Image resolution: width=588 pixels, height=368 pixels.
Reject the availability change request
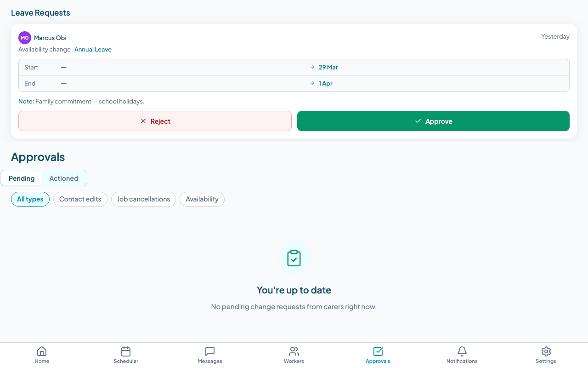point(155,121)
